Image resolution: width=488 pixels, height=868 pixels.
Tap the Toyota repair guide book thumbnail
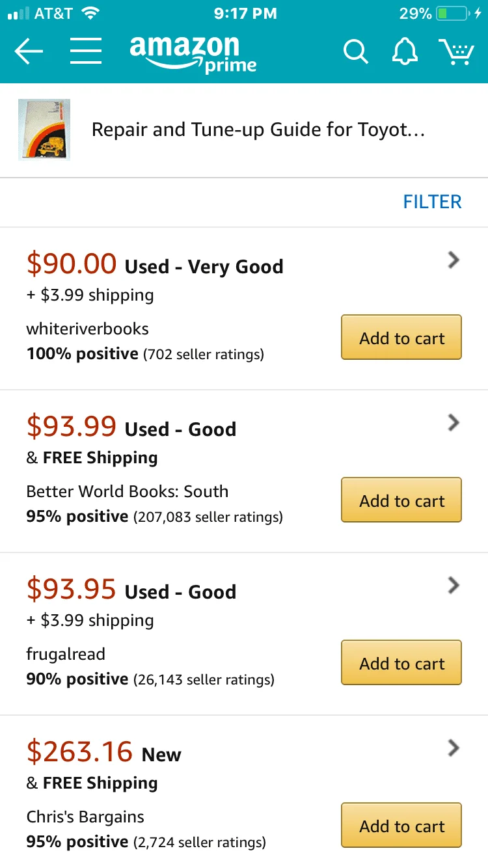(x=44, y=129)
